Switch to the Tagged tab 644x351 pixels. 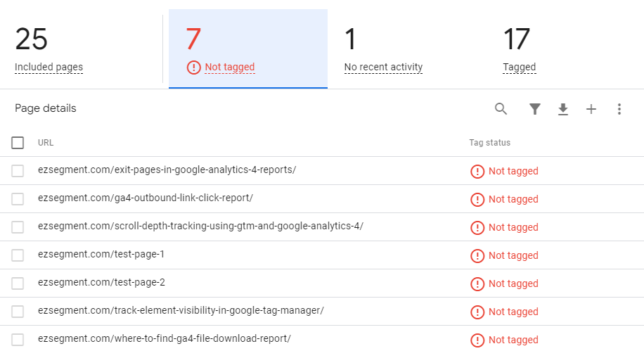[519, 68]
